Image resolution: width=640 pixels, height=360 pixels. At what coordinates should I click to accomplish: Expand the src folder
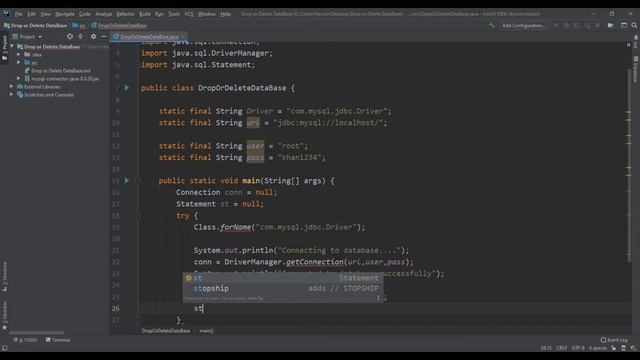click(x=18, y=62)
